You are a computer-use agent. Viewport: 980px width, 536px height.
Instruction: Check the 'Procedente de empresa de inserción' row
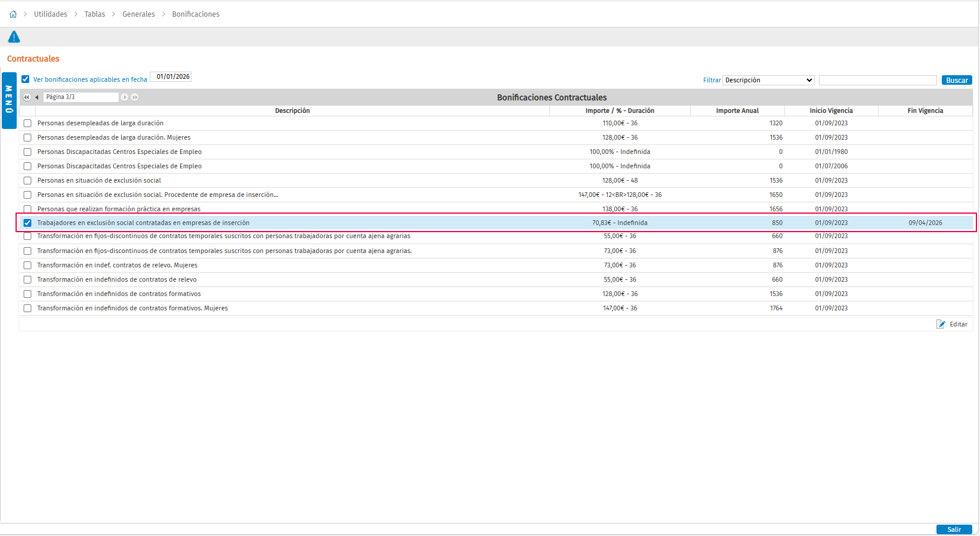click(27, 195)
